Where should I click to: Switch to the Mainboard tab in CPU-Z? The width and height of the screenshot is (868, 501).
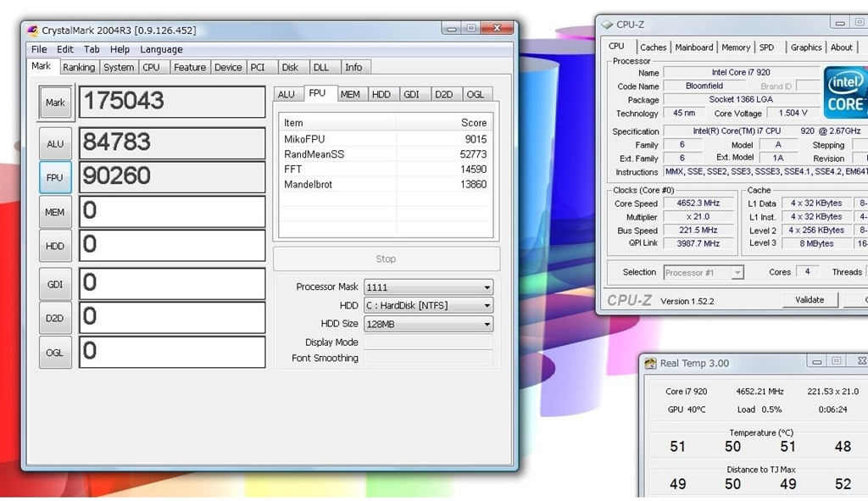click(694, 47)
